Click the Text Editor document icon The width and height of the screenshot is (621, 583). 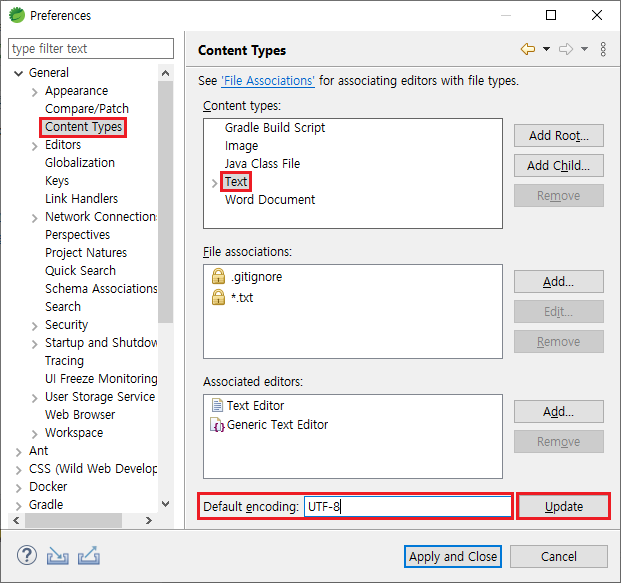pos(217,405)
